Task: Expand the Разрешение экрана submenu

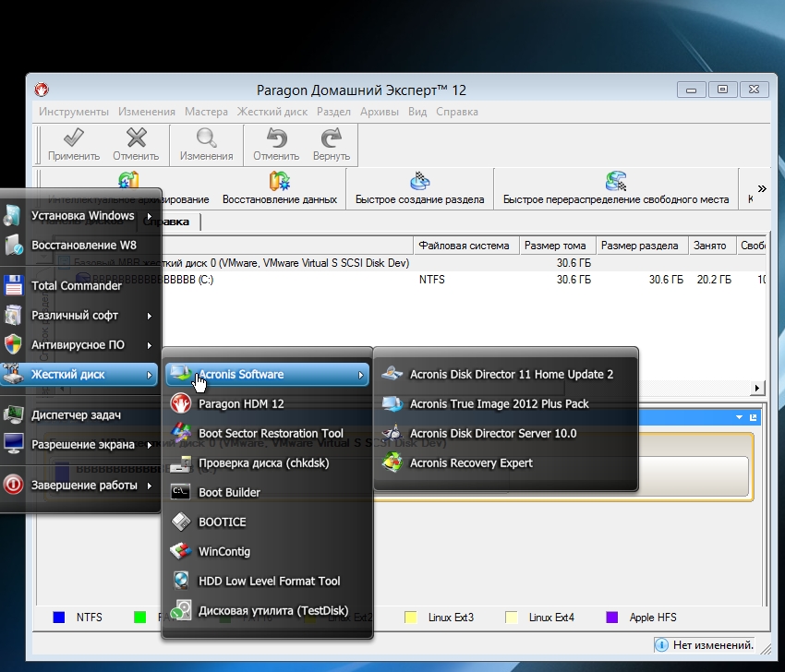Action: tap(81, 445)
